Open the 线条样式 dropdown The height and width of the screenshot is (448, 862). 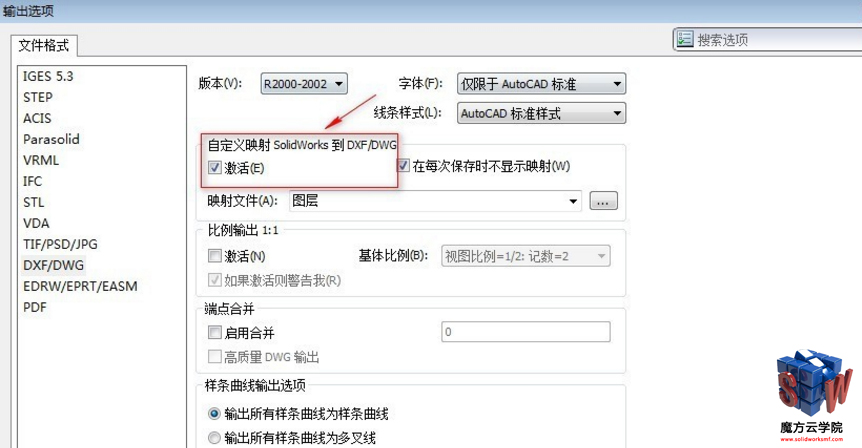point(541,113)
